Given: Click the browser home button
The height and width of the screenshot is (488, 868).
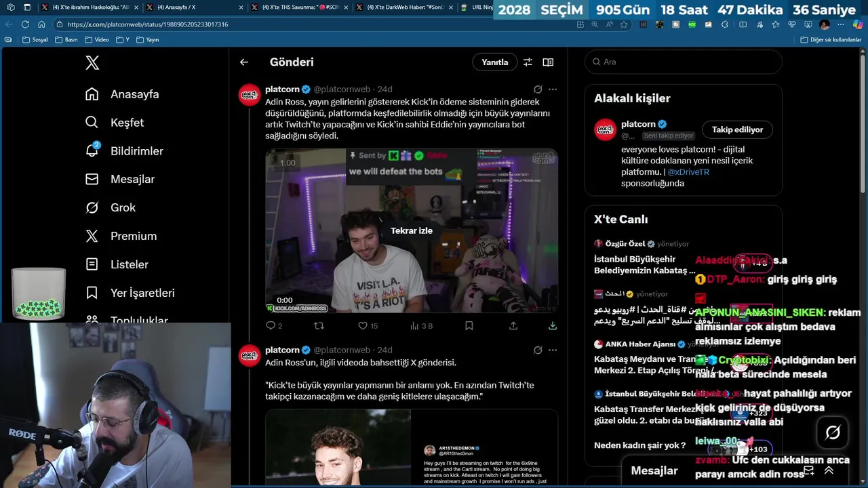Looking at the screenshot, I should click(x=41, y=24).
